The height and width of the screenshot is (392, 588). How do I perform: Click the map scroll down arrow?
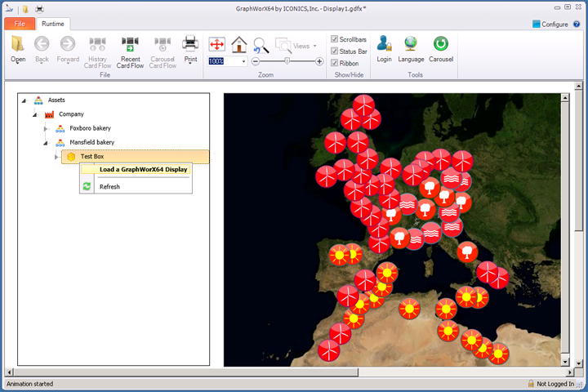(565, 362)
